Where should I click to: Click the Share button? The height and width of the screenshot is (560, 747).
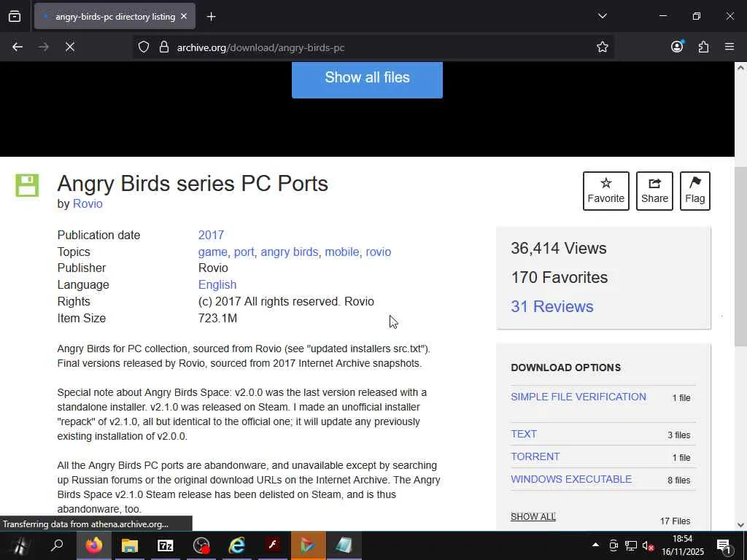[654, 191]
